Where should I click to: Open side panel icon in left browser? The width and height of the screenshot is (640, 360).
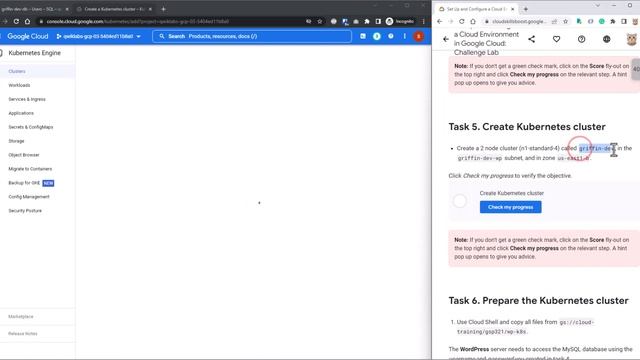coord(378,21)
